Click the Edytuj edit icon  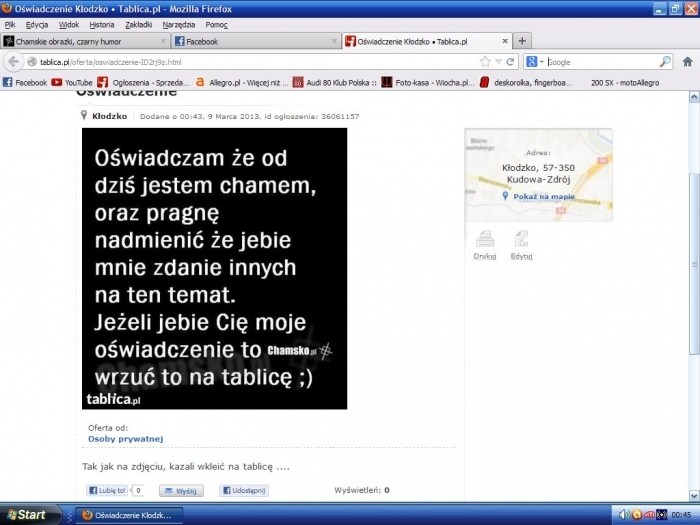[521, 238]
